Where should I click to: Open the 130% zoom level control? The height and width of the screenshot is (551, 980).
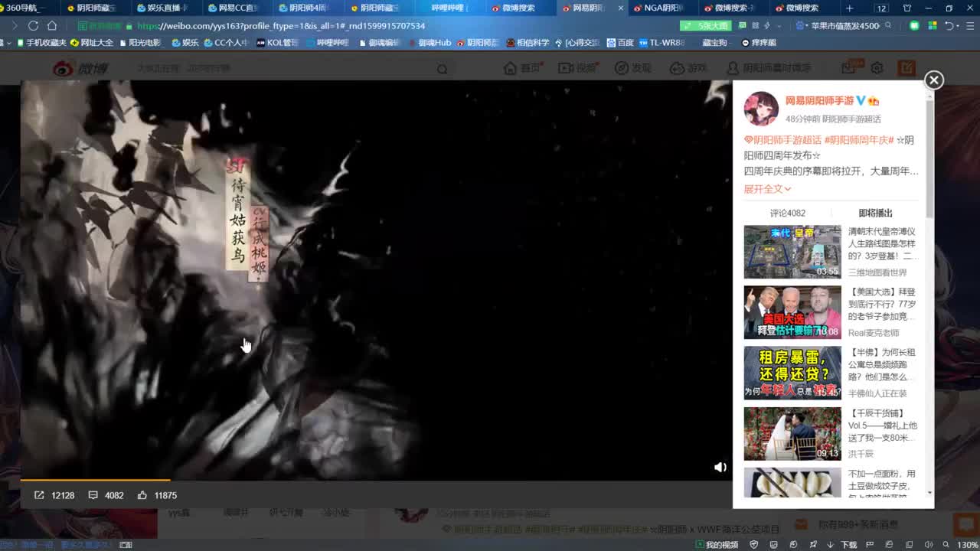coord(966,544)
